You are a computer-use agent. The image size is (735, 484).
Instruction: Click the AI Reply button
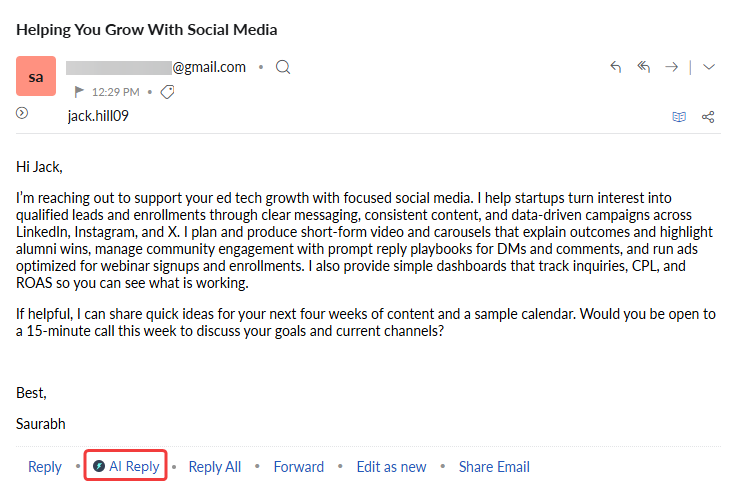[126, 467]
